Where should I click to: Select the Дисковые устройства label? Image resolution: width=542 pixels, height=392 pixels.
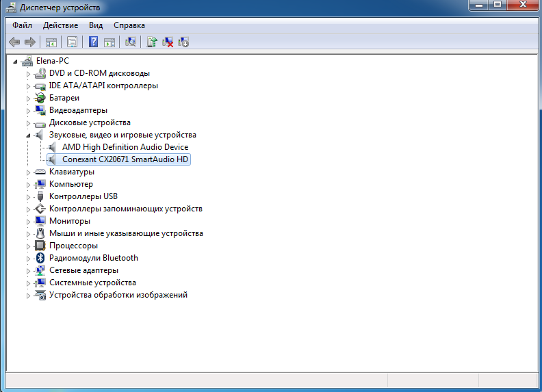coord(90,122)
